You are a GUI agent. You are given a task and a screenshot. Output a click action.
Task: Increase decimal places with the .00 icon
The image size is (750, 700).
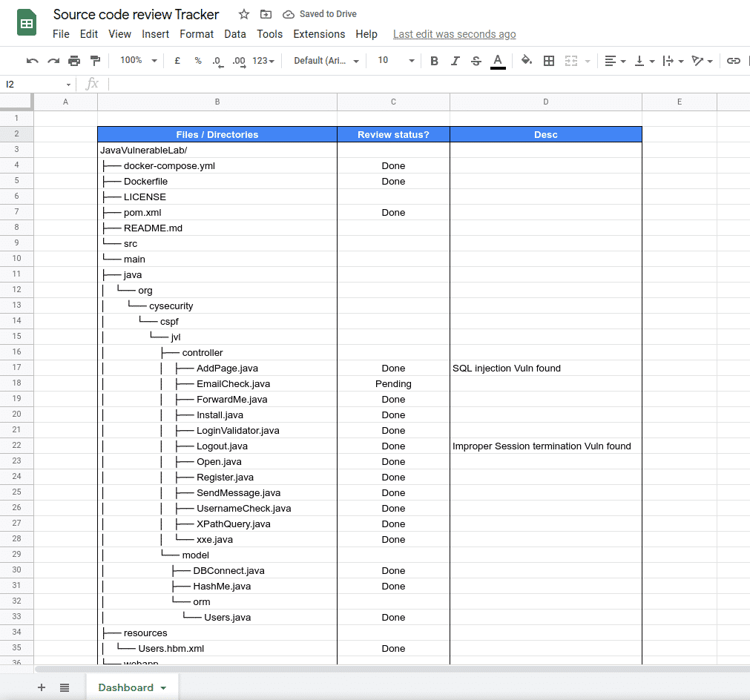(239, 62)
